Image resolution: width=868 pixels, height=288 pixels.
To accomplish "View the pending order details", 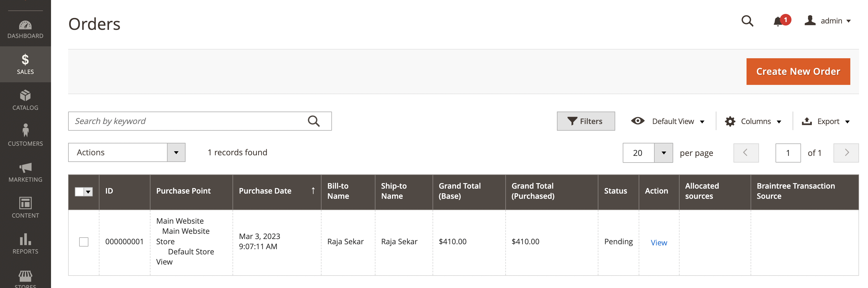I will (659, 243).
